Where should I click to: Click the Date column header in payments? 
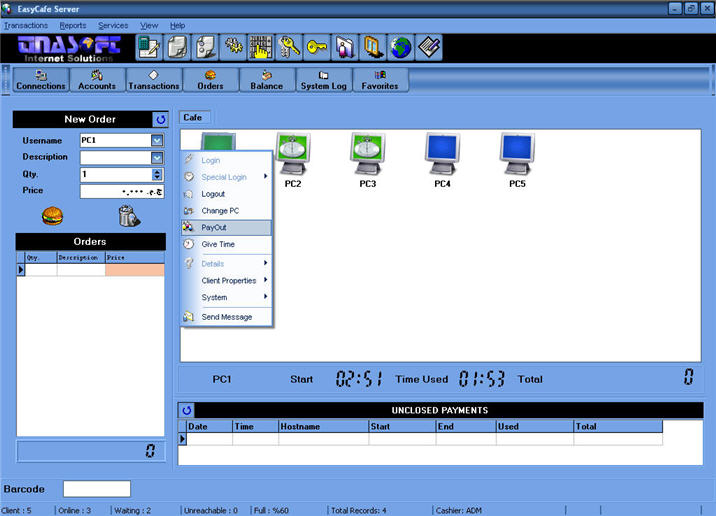(x=210, y=426)
